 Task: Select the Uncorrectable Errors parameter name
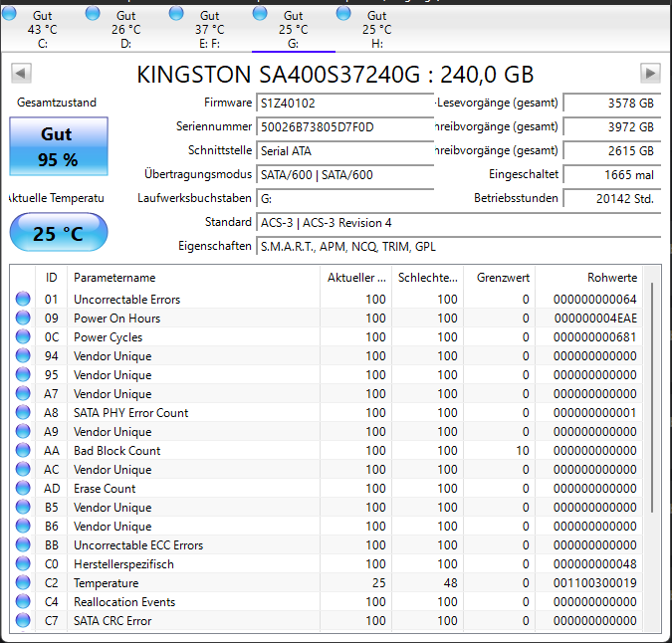click(x=126, y=300)
